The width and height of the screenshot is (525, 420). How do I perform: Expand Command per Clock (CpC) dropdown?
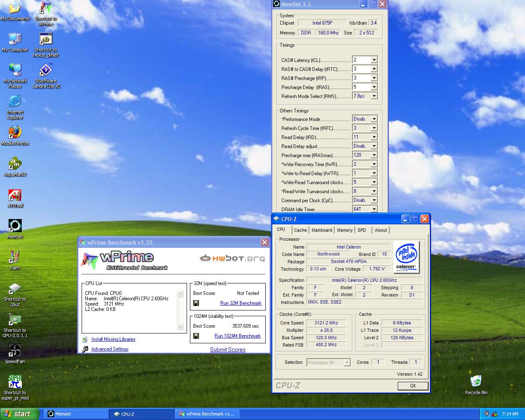pos(374,200)
